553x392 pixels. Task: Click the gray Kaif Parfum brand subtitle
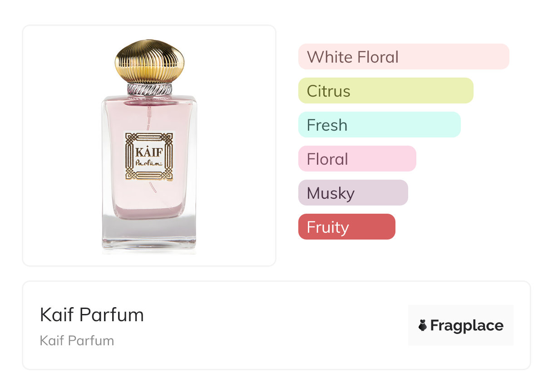(77, 341)
